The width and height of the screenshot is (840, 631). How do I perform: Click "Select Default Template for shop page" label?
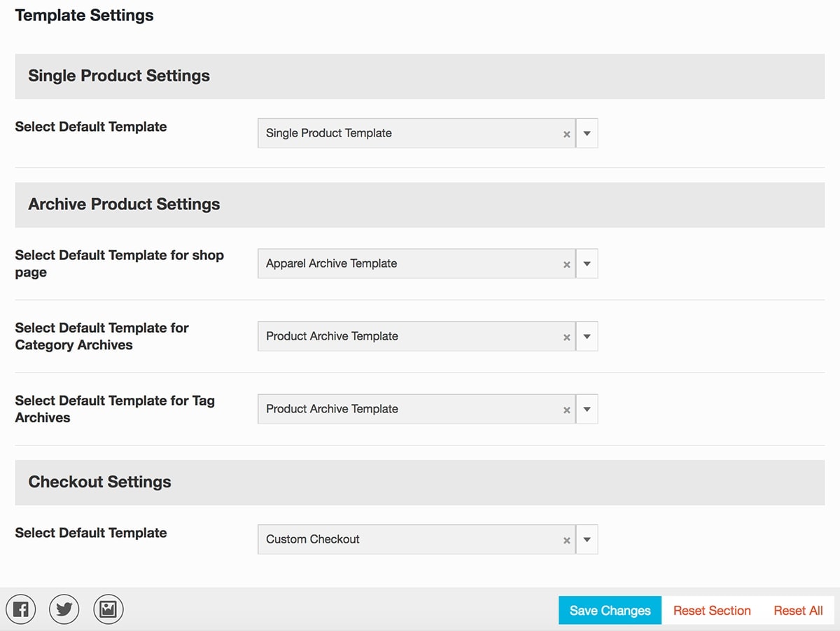click(120, 264)
